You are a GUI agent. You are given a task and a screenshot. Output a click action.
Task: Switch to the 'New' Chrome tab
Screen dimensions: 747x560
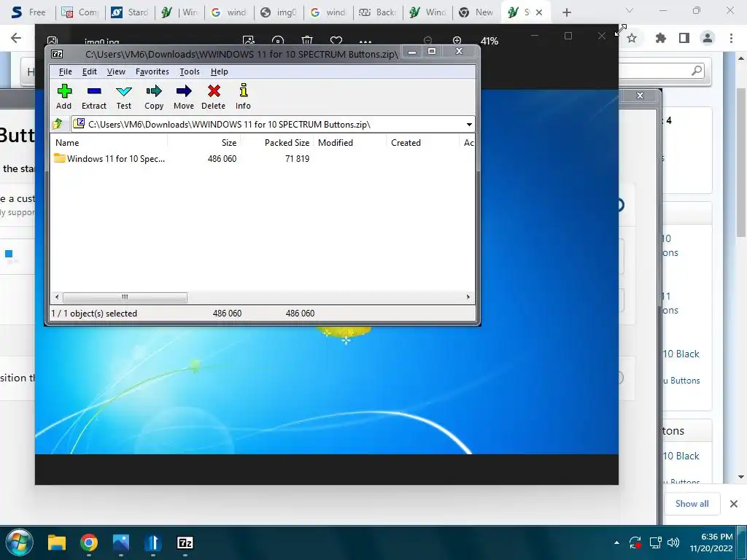[476, 12]
